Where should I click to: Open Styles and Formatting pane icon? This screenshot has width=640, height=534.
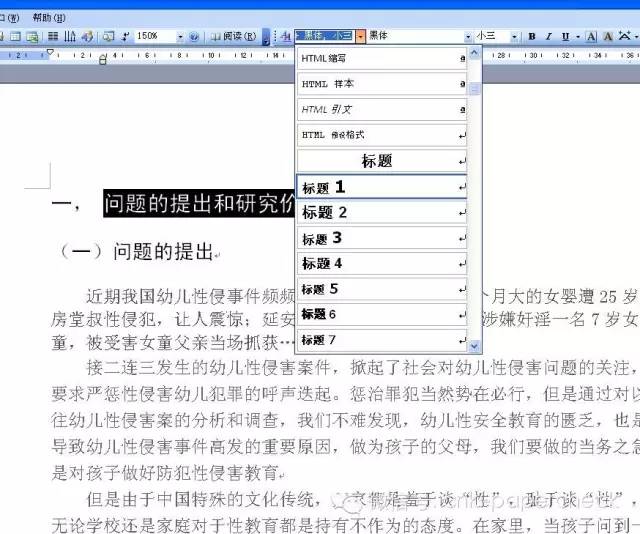point(286,37)
